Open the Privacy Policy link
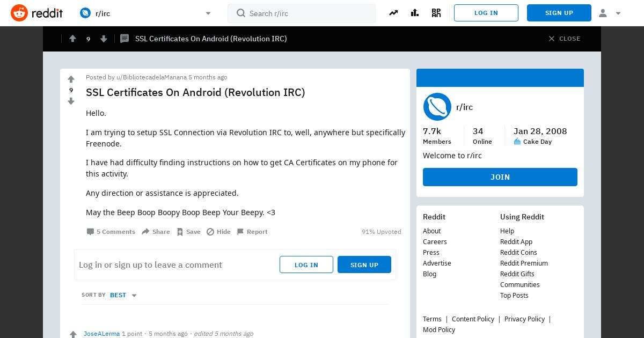Viewport: 644px width, 338px height. (x=524, y=319)
